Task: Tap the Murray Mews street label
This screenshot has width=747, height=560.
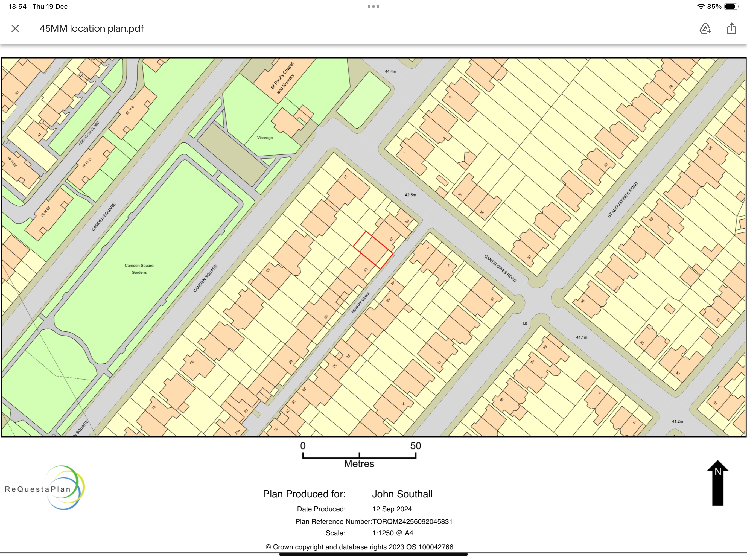Action: point(360,303)
